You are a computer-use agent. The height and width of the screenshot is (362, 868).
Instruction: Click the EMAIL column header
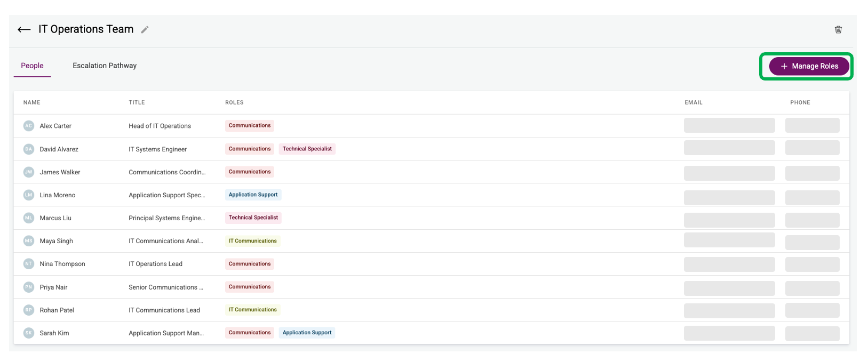[694, 102]
